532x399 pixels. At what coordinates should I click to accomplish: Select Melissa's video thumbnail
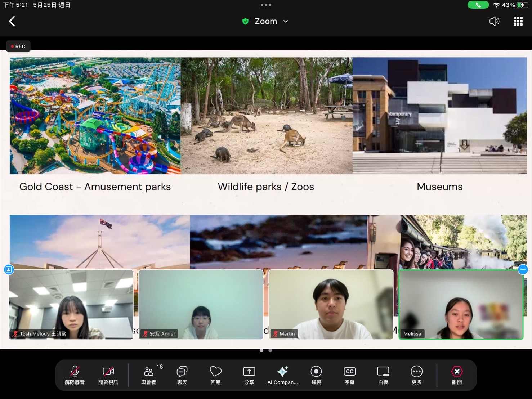(461, 305)
